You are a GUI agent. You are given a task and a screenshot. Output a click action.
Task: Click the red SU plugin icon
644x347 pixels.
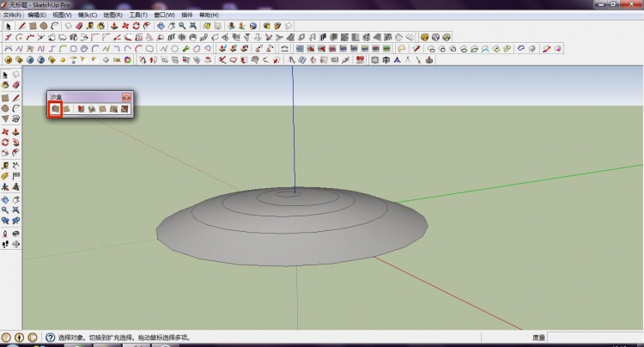(360, 60)
